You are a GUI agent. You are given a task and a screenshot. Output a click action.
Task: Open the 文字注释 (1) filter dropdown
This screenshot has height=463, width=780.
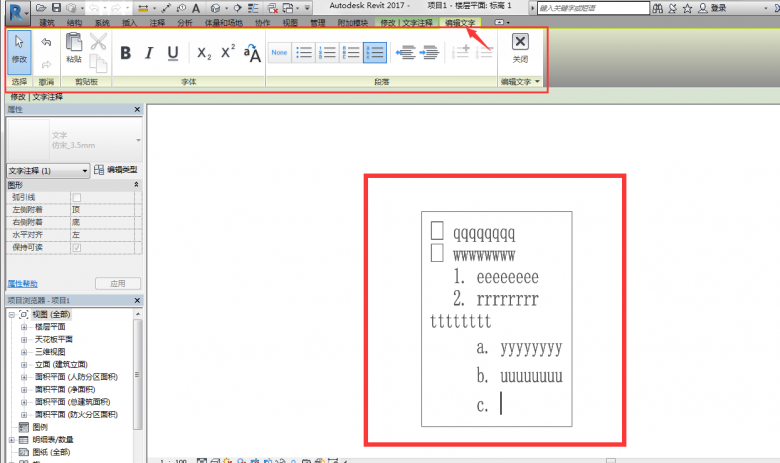point(85,171)
